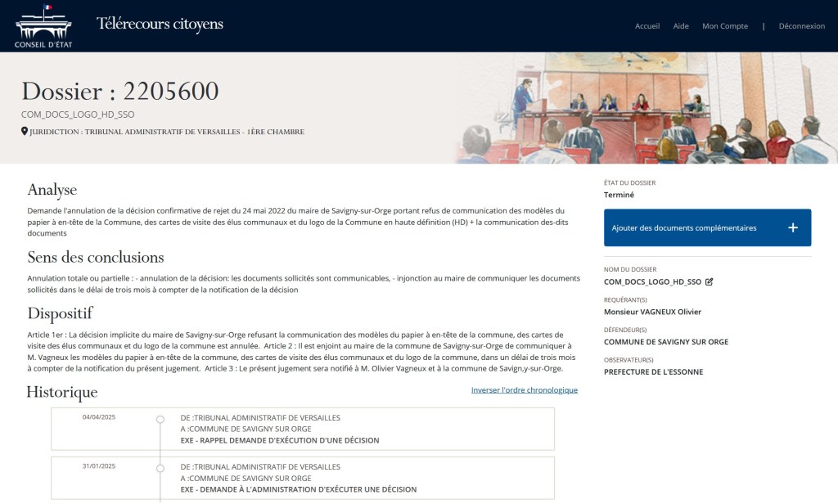Open the Rappel demande d'exécution history entry

coord(280,440)
